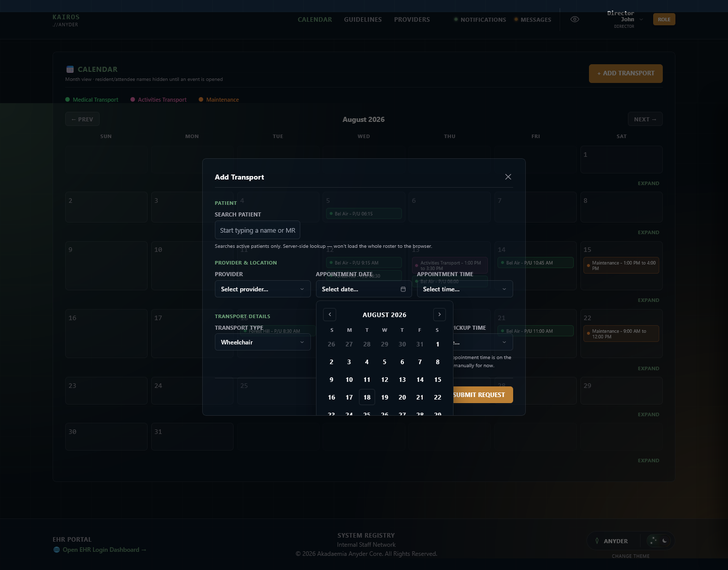
Task: Open Bel Air P/U 10:45 AM event
Action: click(x=535, y=263)
